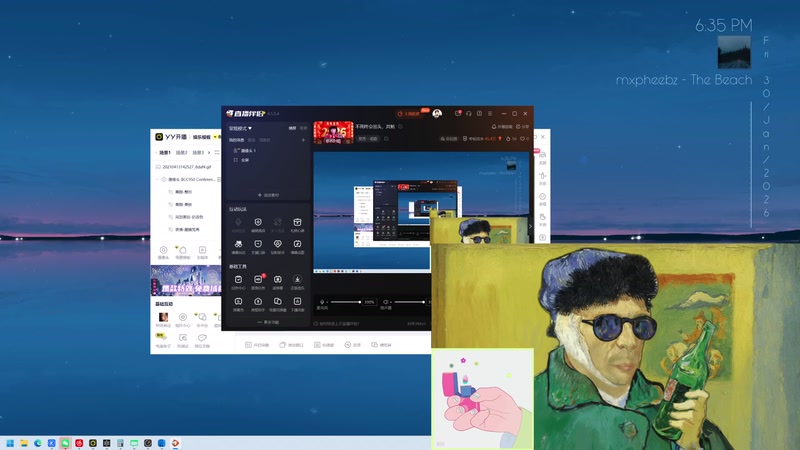
Task: Expand the side arrow at the preview's right edge
Action: 531,226
